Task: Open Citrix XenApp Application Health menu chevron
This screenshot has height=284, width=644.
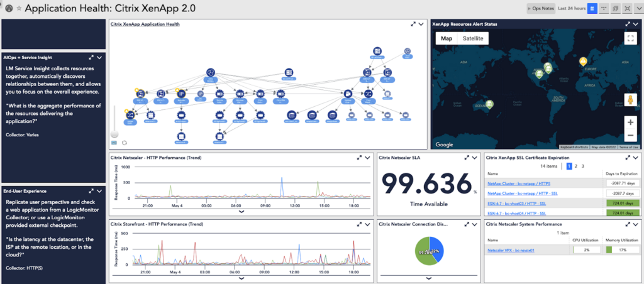Action: coord(421,25)
